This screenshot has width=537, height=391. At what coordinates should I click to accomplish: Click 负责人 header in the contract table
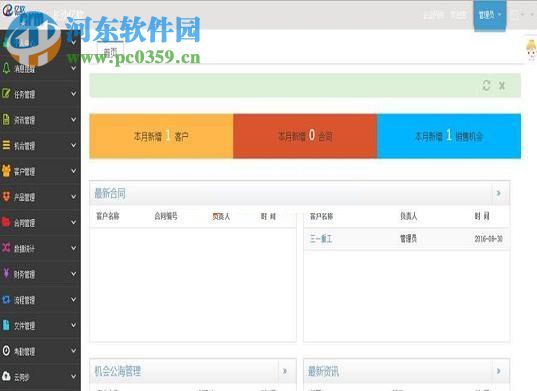pos(221,216)
